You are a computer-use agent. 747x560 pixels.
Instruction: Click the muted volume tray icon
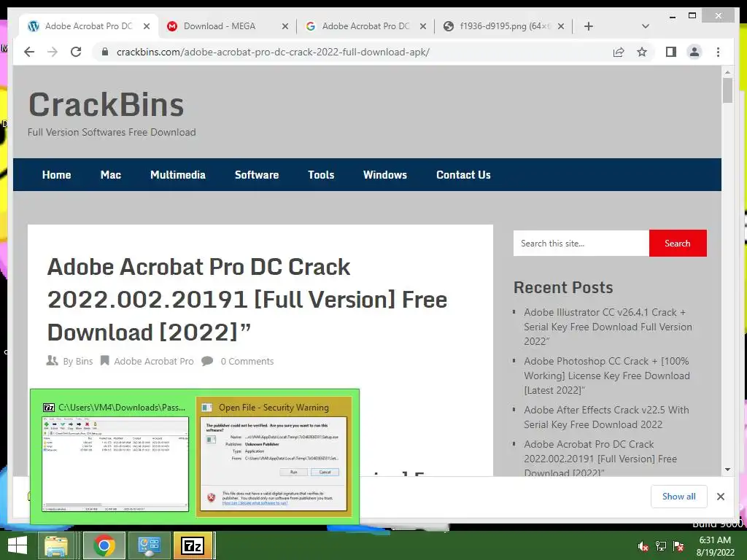point(643,546)
